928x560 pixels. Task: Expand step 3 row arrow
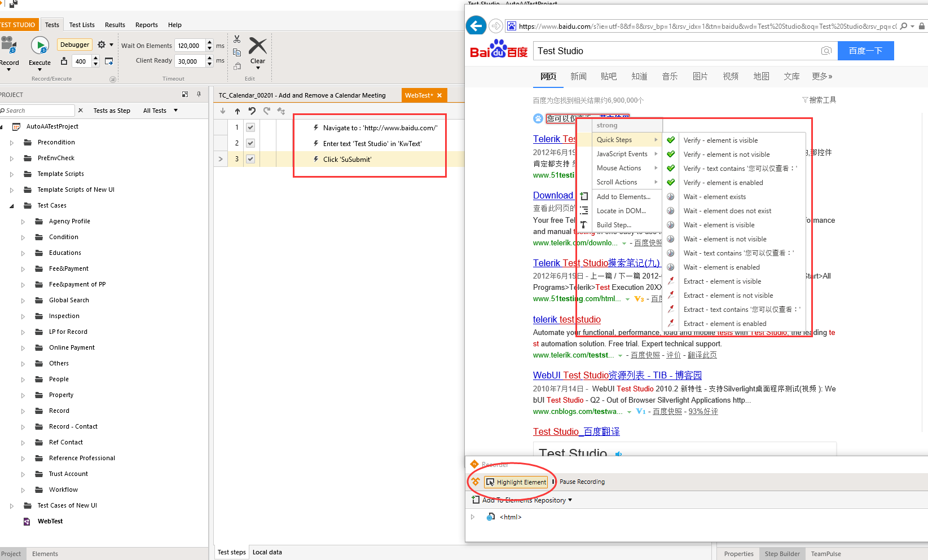click(221, 159)
